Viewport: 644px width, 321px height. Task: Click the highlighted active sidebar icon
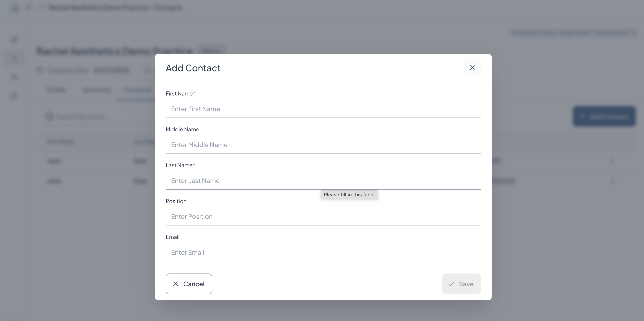[x=15, y=58]
